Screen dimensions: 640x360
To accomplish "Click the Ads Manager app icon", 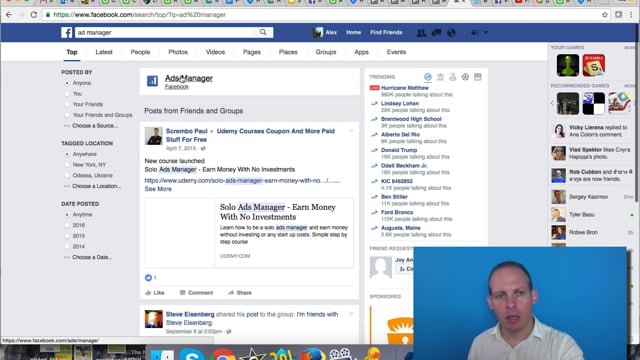I will tap(152, 81).
